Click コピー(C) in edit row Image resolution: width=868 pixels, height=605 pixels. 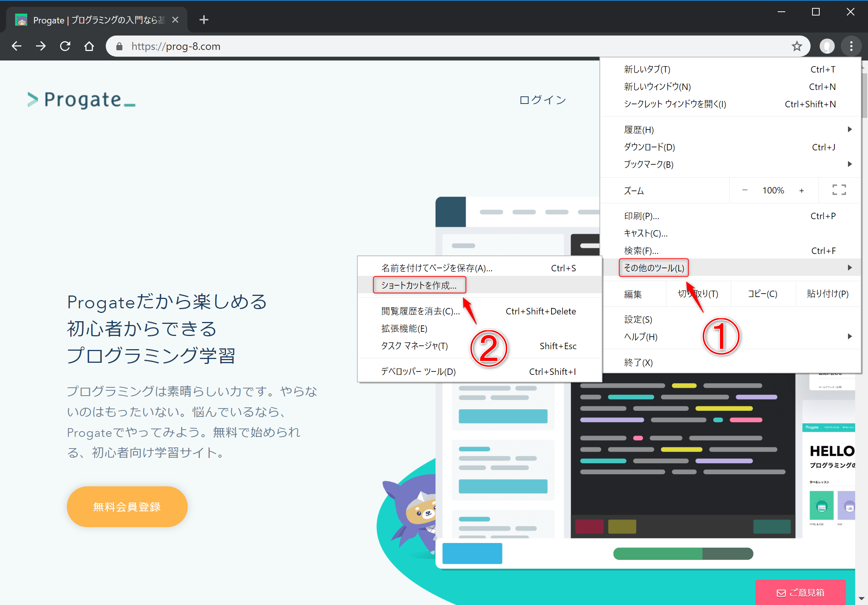click(763, 294)
